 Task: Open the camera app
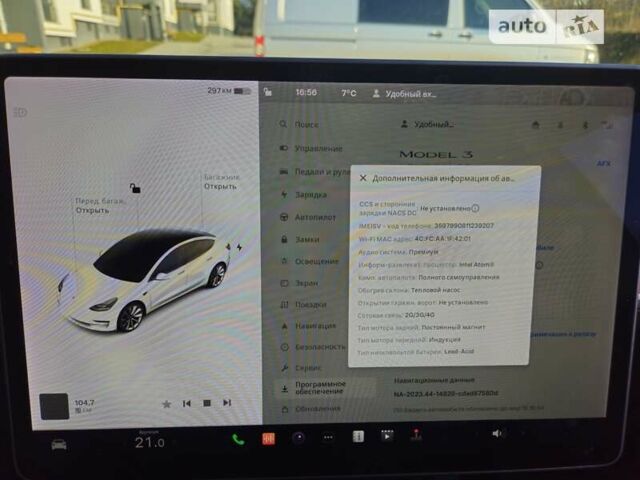coord(299,438)
